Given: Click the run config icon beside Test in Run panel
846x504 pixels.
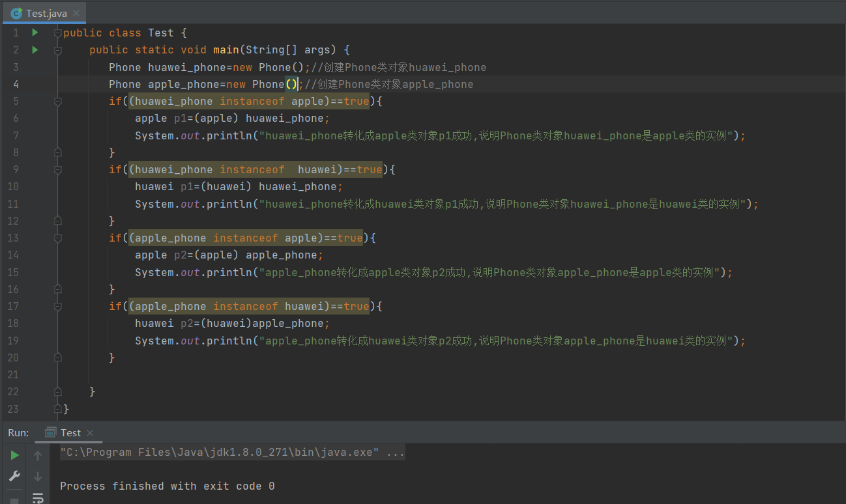Looking at the screenshot, I should pos(50,432).
